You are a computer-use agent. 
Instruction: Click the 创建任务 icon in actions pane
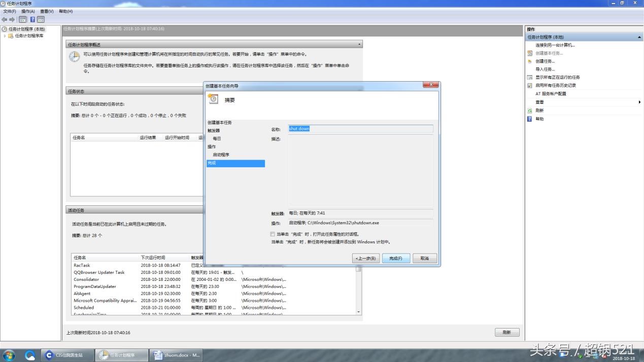(x=530, y=61)
